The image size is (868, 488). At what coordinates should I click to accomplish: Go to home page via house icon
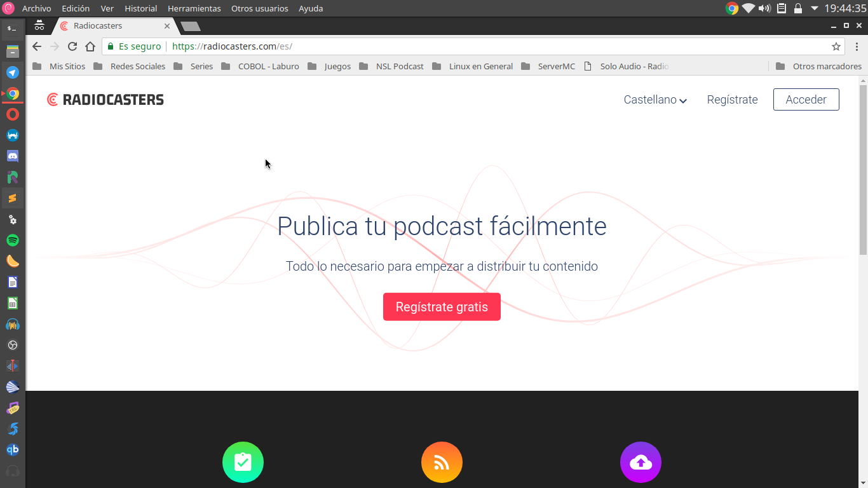pyautogui.click(x=90, y=46)
